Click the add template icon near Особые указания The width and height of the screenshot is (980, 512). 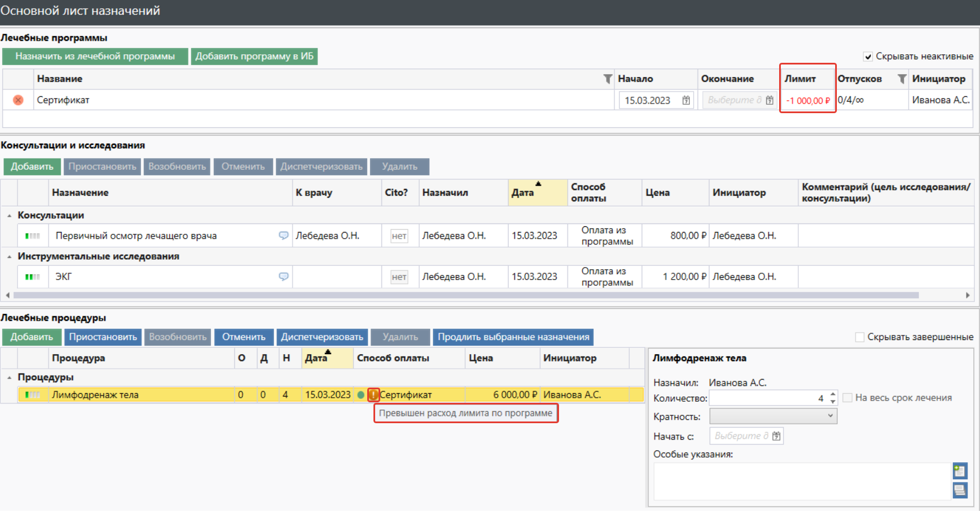coord(960,471)
